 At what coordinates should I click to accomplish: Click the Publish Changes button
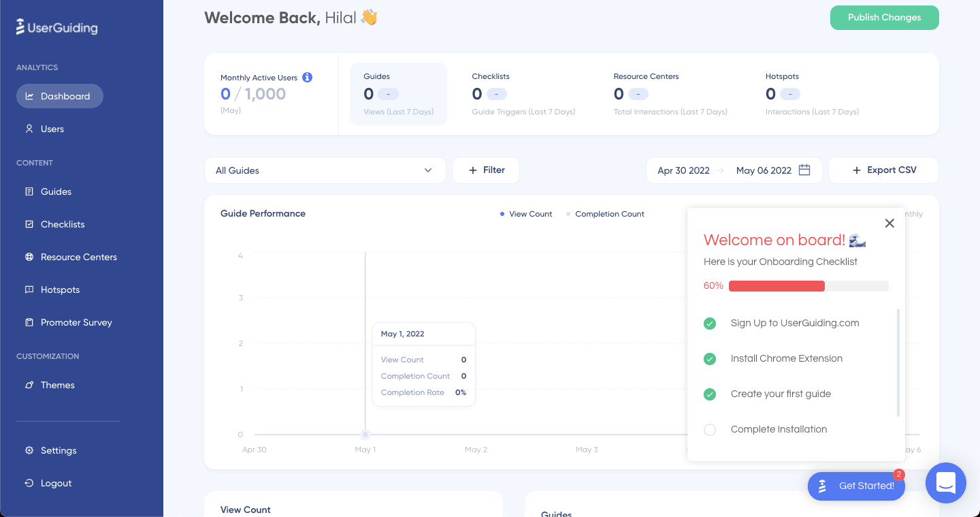885,18
